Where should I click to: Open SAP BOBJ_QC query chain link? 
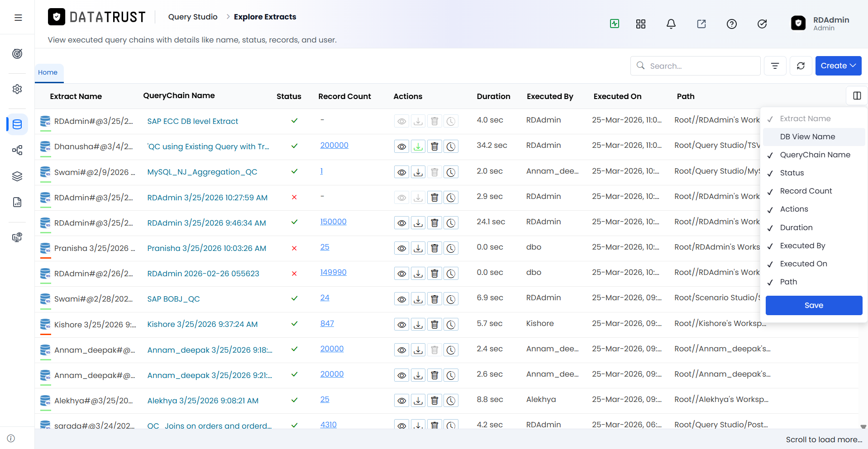coord(173,299)
